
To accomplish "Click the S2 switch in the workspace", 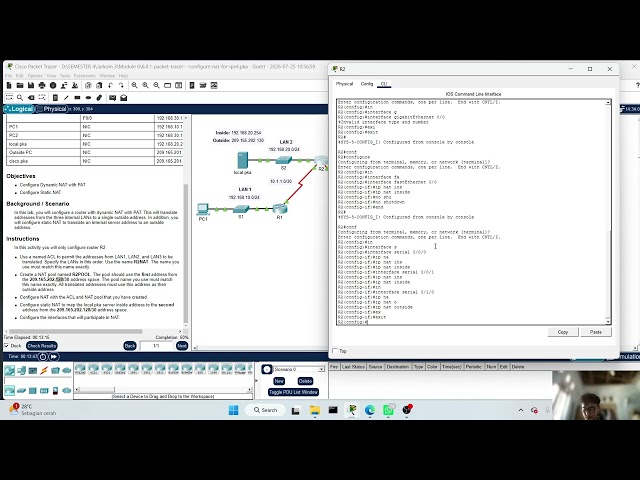I will (x=283, y=160).
